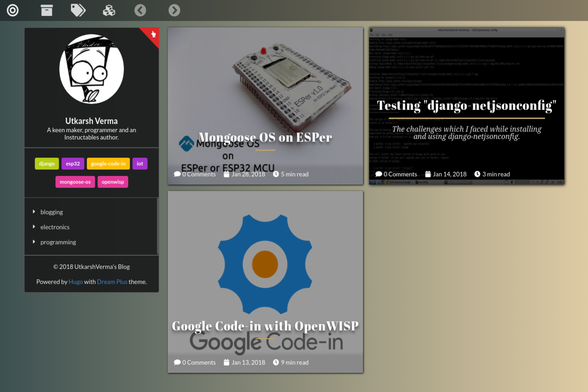
Task: Click the "3 min read" text
Action: (496, 174)
